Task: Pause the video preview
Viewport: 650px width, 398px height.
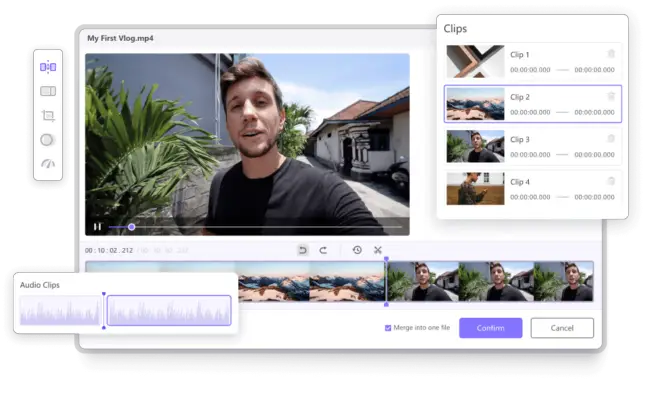Action: [x=97, y=227]
